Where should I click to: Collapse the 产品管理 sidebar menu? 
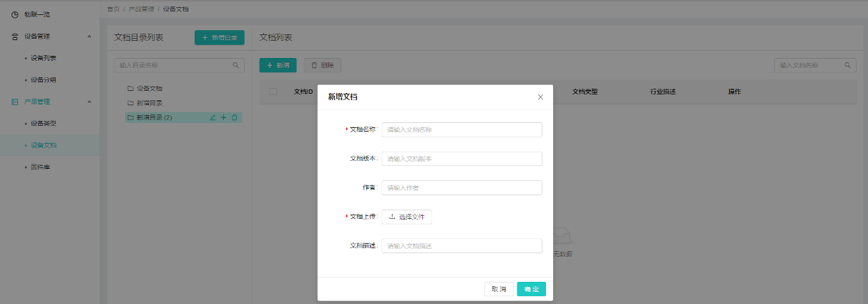(x=89, y=102)
